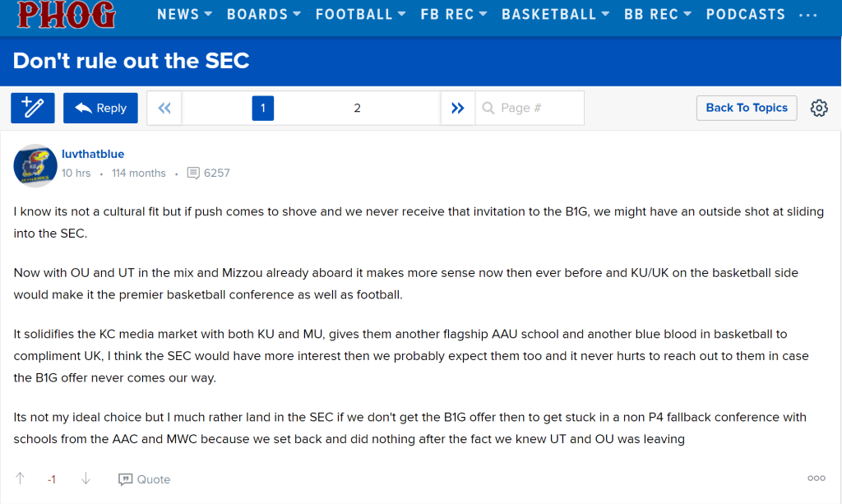
Task: Expand the NEWS dropdown menu
Action: (x=184, y=14)
